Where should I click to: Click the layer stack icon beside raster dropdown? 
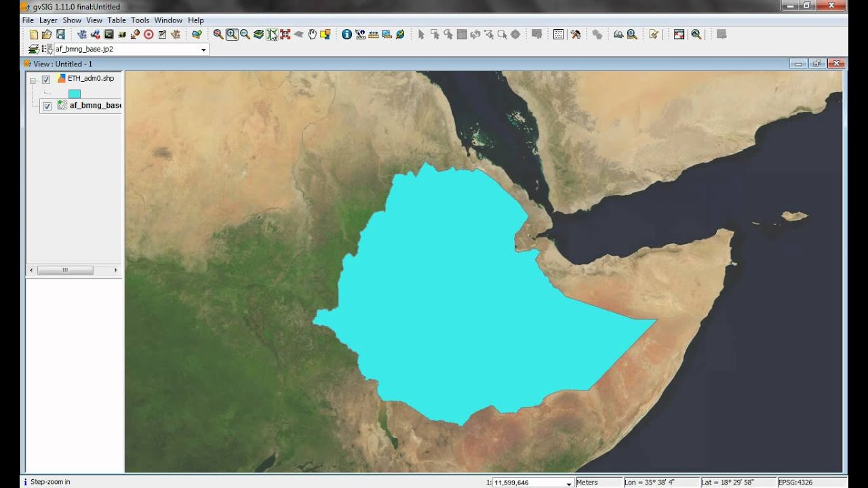coord(34,49)
